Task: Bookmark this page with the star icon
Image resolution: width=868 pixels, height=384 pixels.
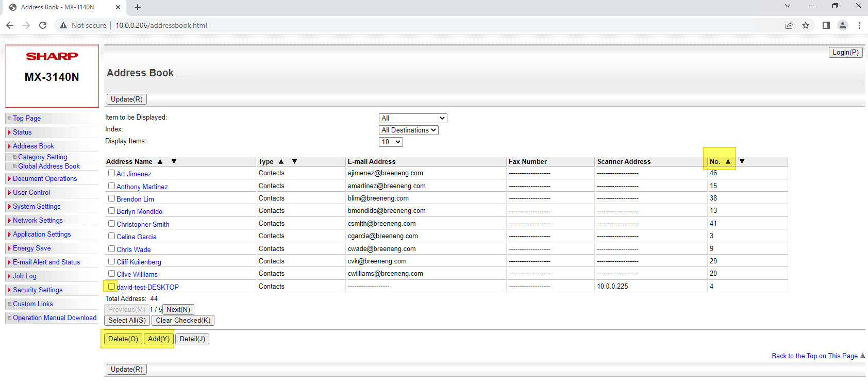Action: click(806, 25)
